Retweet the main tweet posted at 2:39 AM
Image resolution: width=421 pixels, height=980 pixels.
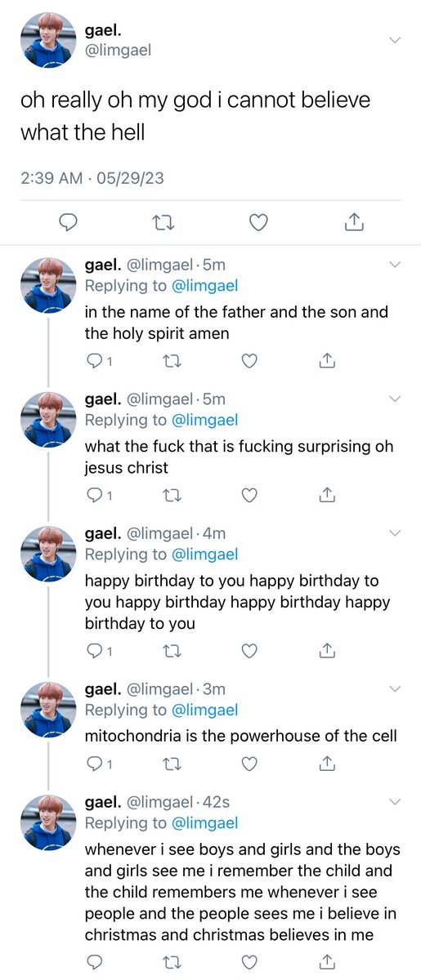[x=164, y=222]
